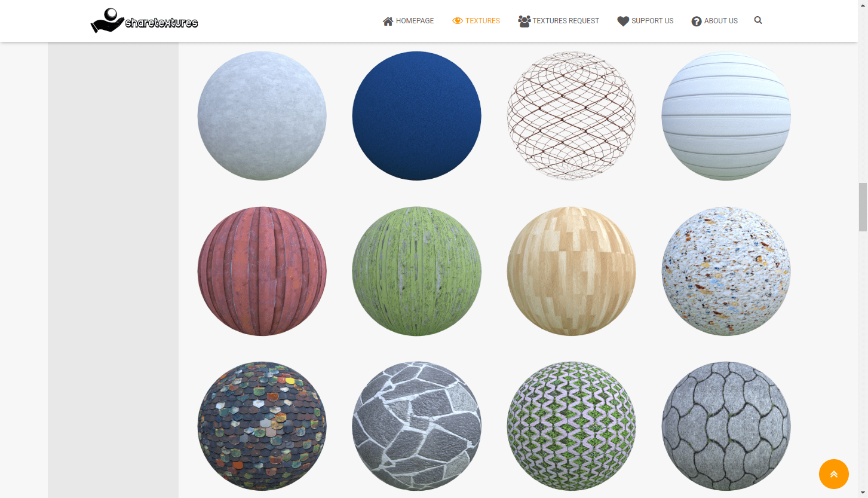868x498 pixels.
Task: Select the red corrugated metal sphere
Action: click(262, 271)
